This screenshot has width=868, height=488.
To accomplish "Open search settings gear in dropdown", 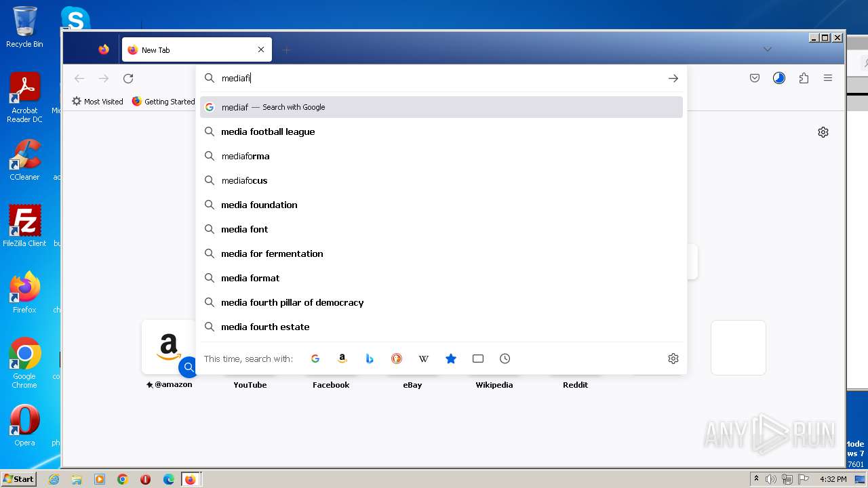I will click(673, 359).
